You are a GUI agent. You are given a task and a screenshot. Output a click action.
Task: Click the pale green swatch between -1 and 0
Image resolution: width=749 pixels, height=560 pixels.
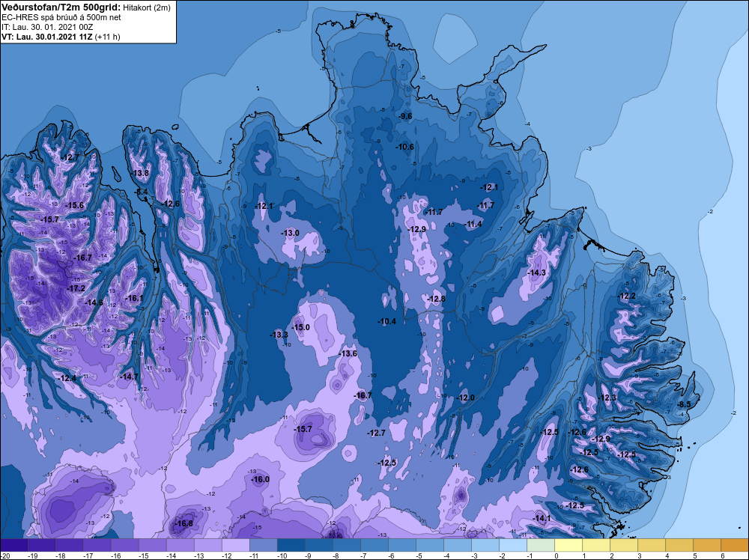click(x=541, y=545)
